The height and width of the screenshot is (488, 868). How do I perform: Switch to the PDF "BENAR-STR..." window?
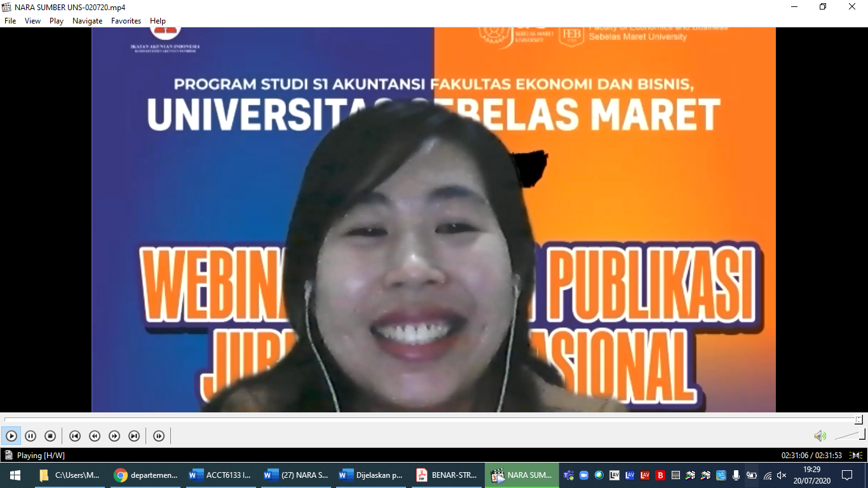click(446, 475)
